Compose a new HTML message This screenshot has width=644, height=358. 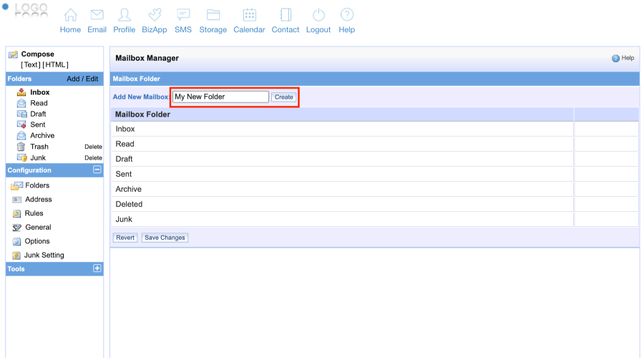(56, 65)
